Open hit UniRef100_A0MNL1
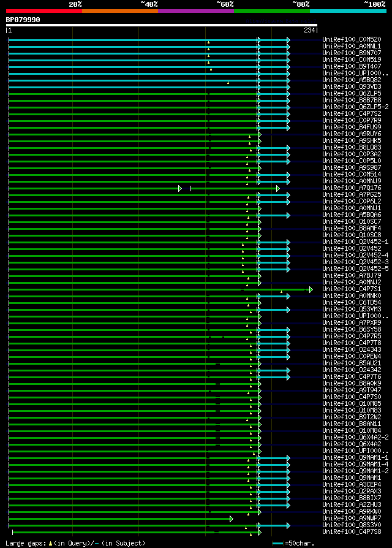Screen dimensions: 392x548 [x=352, y=46]
